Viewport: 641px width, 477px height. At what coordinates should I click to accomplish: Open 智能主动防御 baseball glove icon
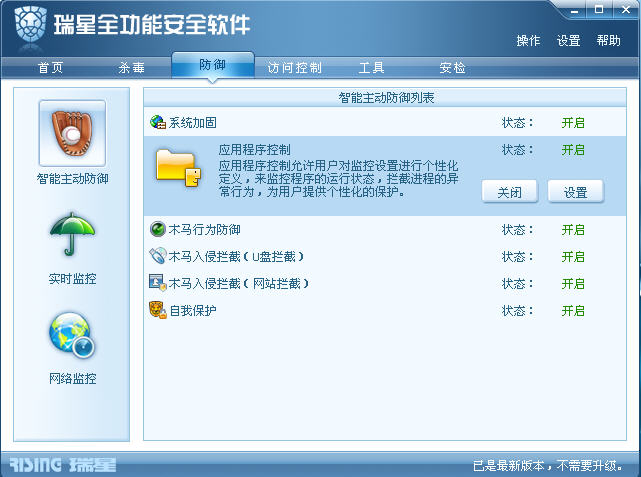72,133
